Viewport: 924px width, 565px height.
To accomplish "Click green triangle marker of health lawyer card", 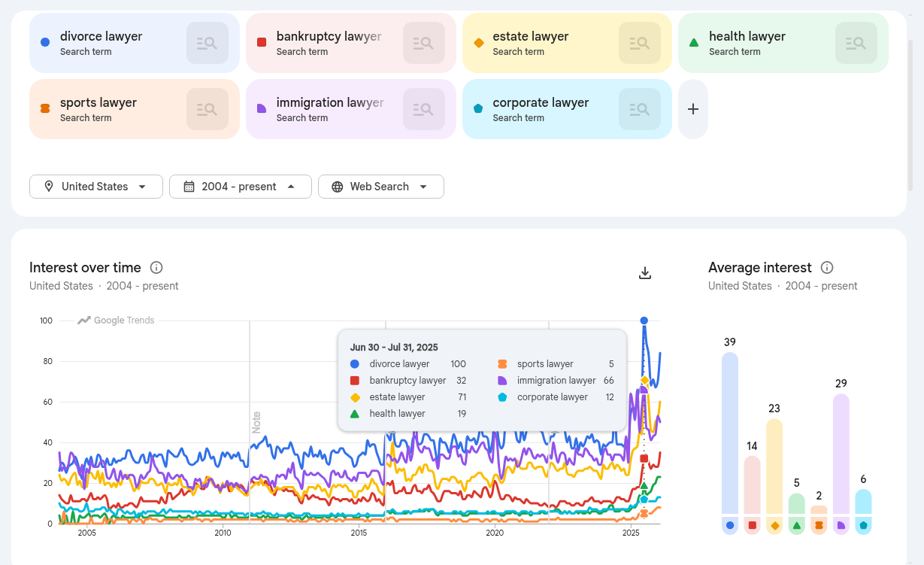I will tap(694, 42).
